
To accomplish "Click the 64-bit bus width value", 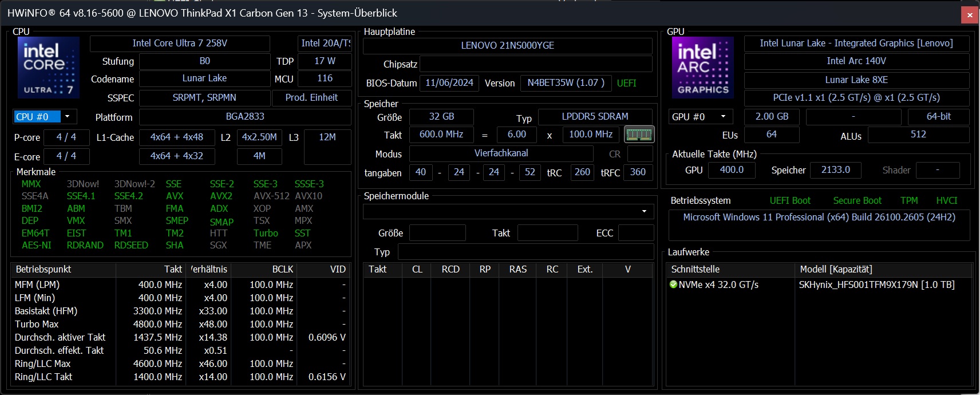I will coord(939,117).
